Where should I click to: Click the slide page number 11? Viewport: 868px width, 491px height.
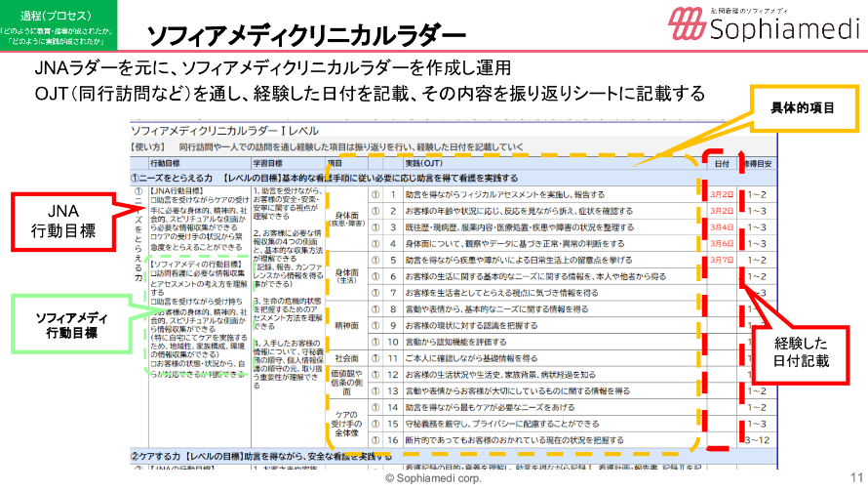click(x=856, y=477)
